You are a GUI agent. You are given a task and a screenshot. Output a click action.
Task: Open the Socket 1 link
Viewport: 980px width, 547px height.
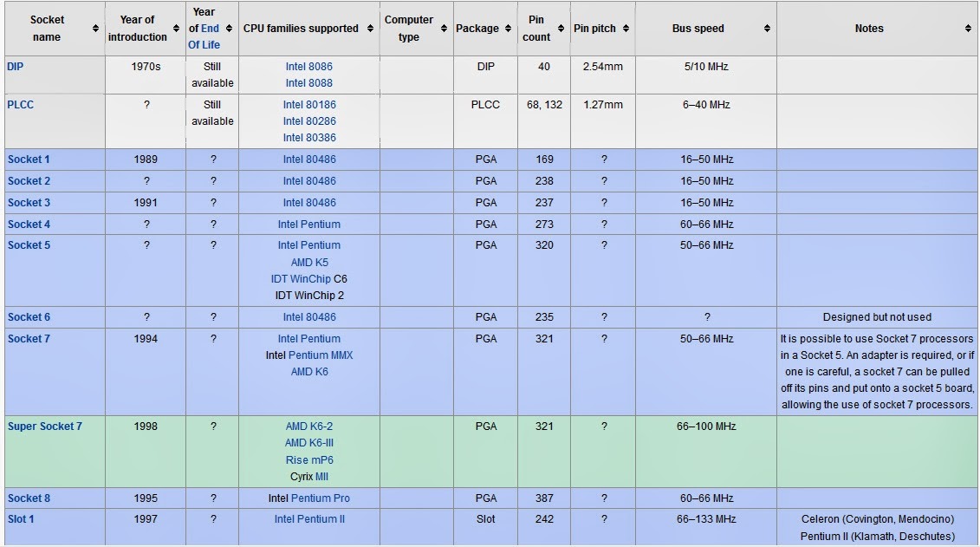pos(29,160)
